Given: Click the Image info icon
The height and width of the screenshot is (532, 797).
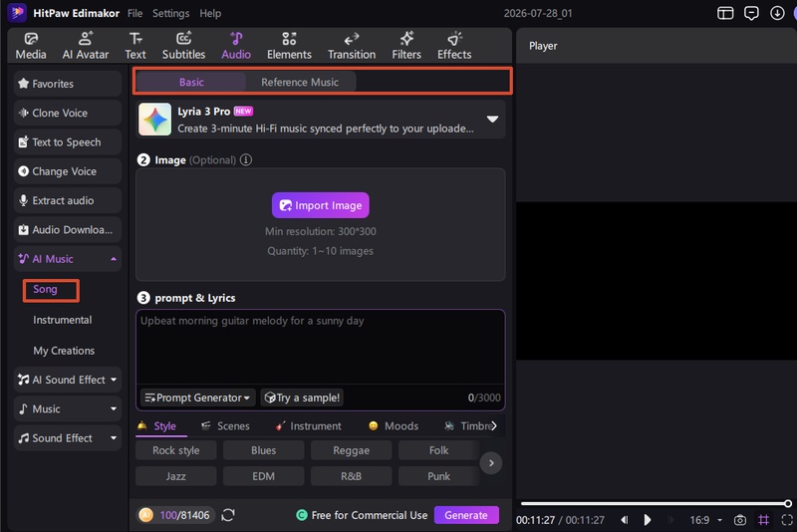Looking at the screenshot, I should pyautogui.click(x=245, y=160).
